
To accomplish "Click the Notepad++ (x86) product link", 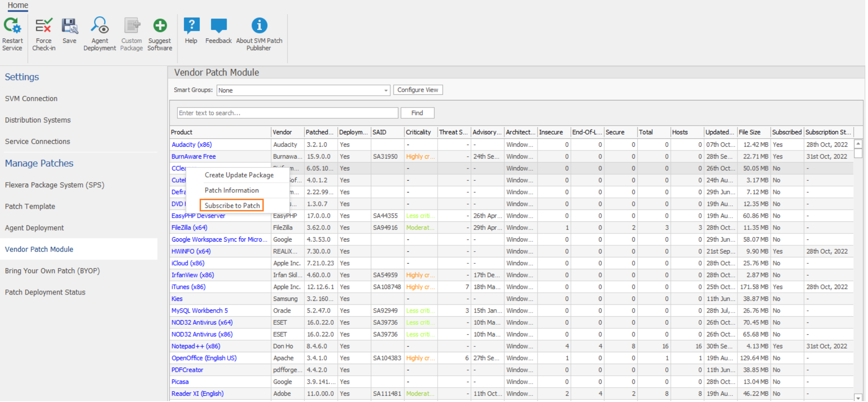I will pos(196,346).
